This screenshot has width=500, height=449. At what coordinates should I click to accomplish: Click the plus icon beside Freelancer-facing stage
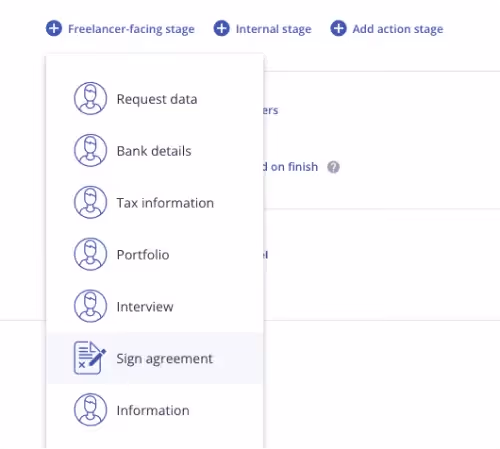pyautogui.click(x=54, y=28)
